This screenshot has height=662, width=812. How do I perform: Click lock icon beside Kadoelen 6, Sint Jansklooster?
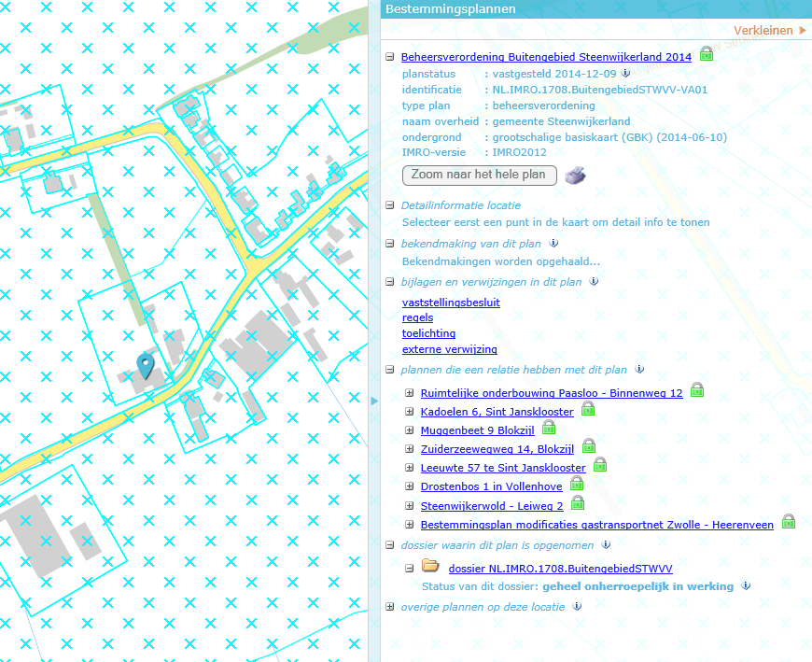[588, 408]
